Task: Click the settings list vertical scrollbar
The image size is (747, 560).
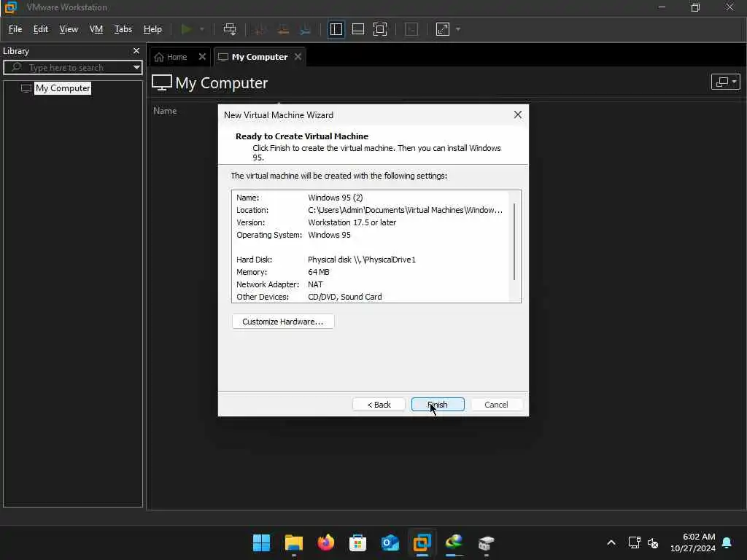Action: [x=514, y=242]
